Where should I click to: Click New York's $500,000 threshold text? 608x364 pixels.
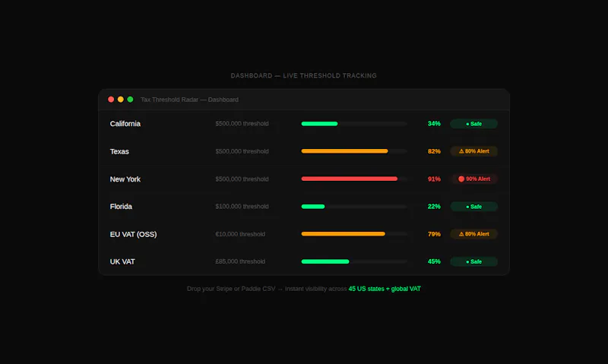point(242,179)
